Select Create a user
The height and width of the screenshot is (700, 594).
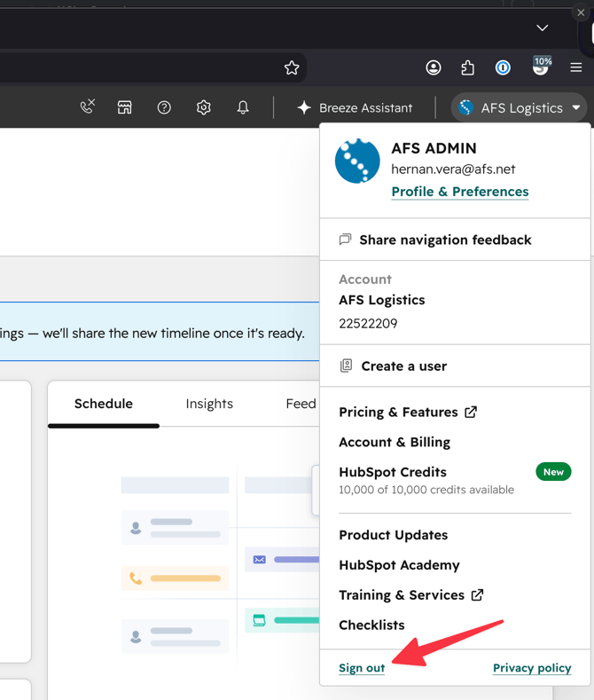(455, 366)
